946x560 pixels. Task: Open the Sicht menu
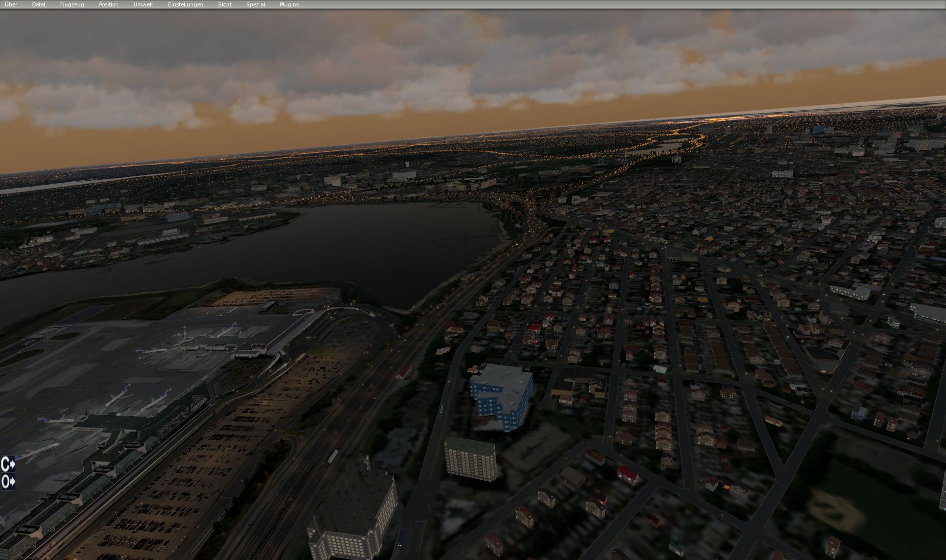point(225,4)
